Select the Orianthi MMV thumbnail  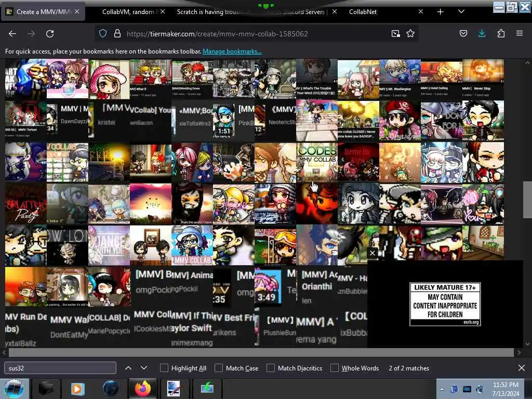tap(317, 287)
